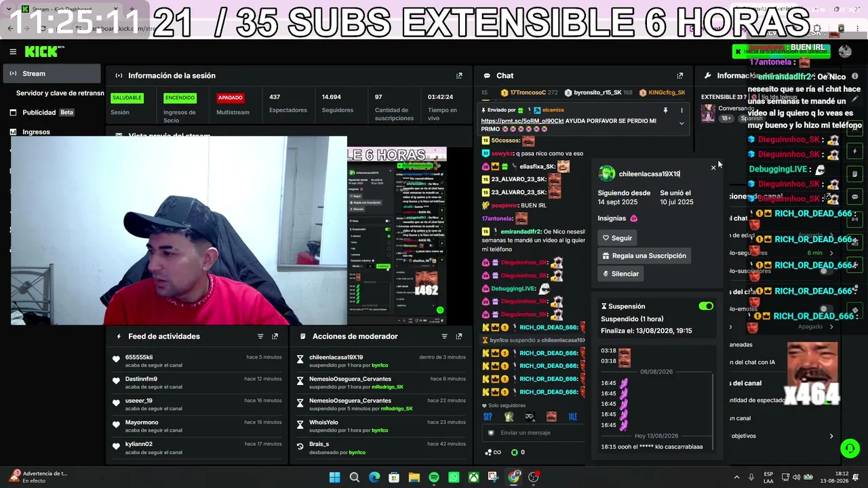Open Ingresos in the sidebar
Image resolution: width=868 pixels, height=488 pixels.
point(53,132)
